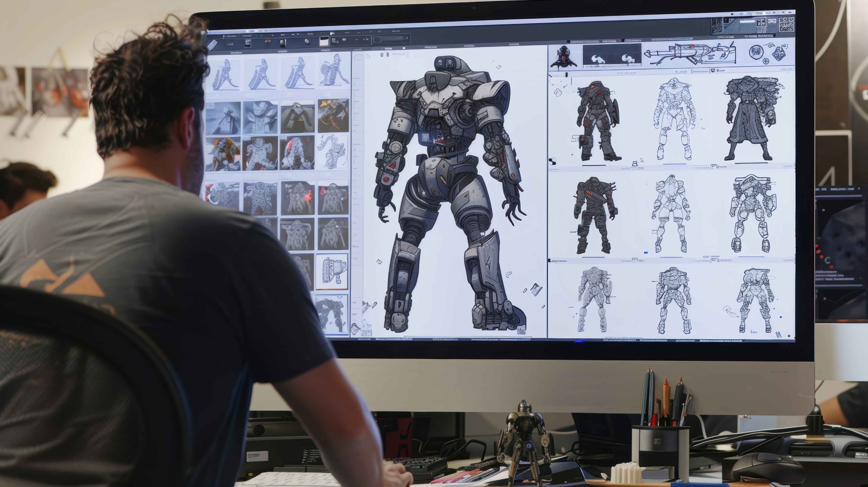The image size is (868, 487).
Task: Select the white outline robot thumbnail in the top row
Action: click(674, 118)
